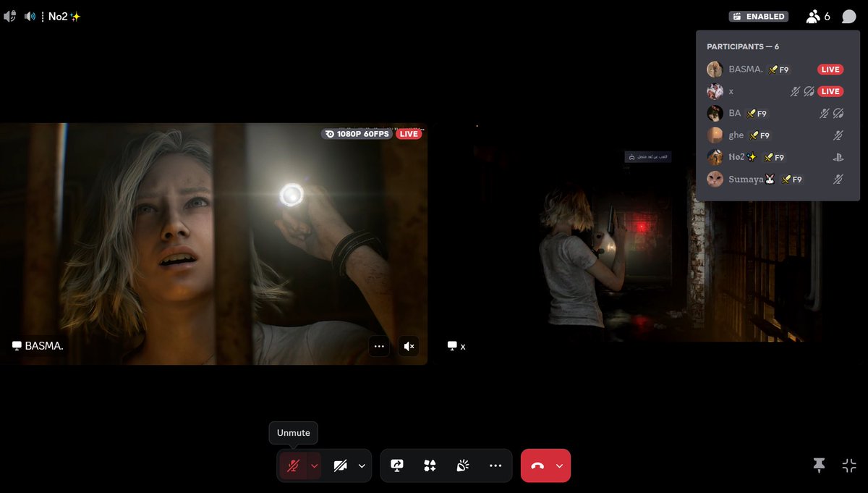
Task: Open the channel options three-dot menu
Action: pos(43,16)
